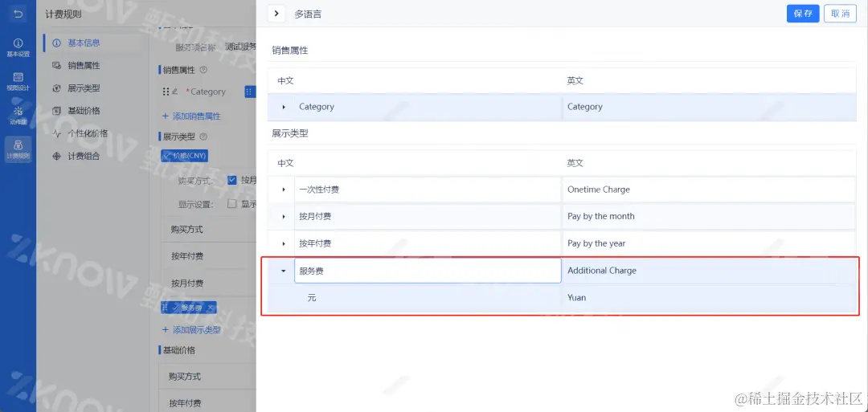Click the 计费规则 page title
Screen dimensions: 868x412
(x=63, y=14)
